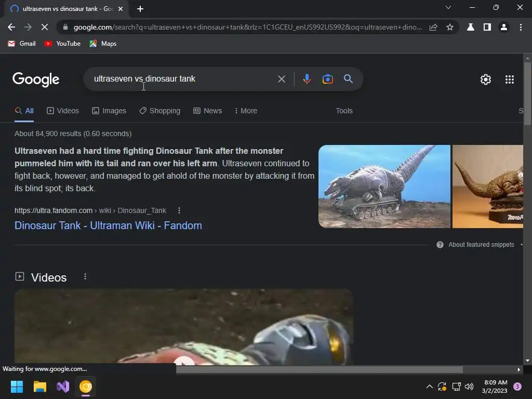Open File Explorer from taskbar
The width and height of the screenshot is (532, 399).
point(39,387)
